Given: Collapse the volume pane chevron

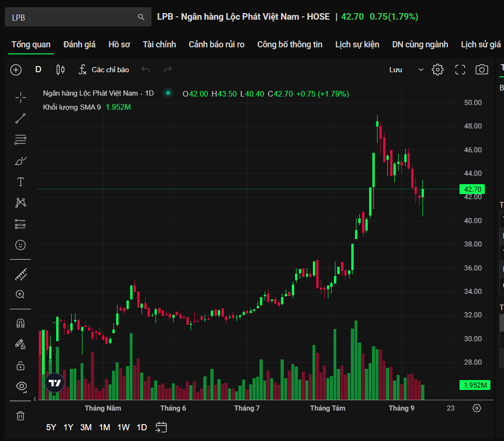Looking at the screenshot, I should [x=35, y=399].
